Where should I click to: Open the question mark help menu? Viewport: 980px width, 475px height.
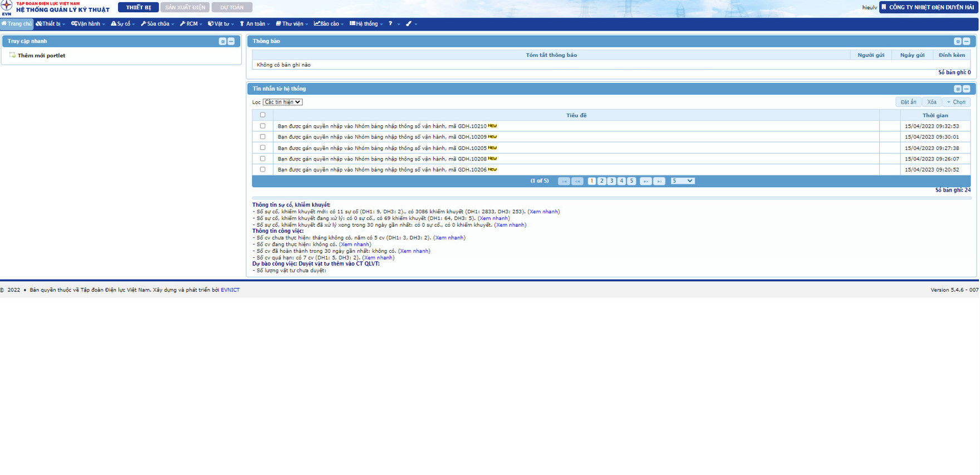tap(390, 24)
